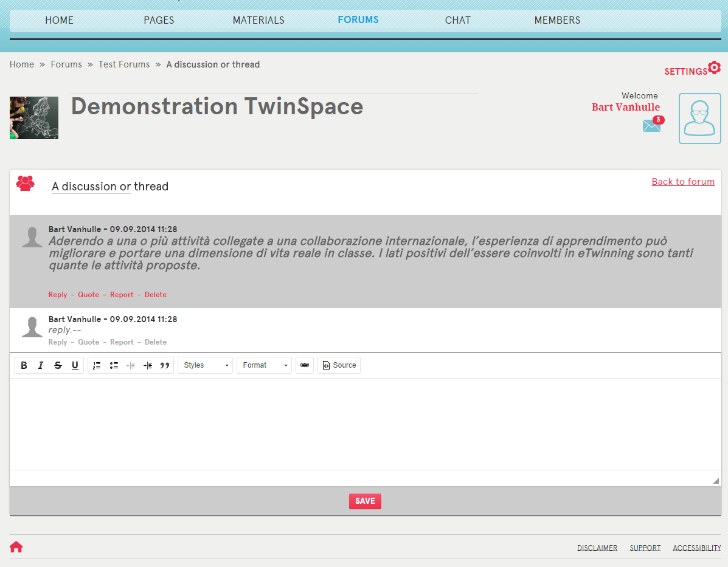The width and height of the screenshot is (728, 567).
Task: Click the avatar of the reply post
Action: (32, 327)
